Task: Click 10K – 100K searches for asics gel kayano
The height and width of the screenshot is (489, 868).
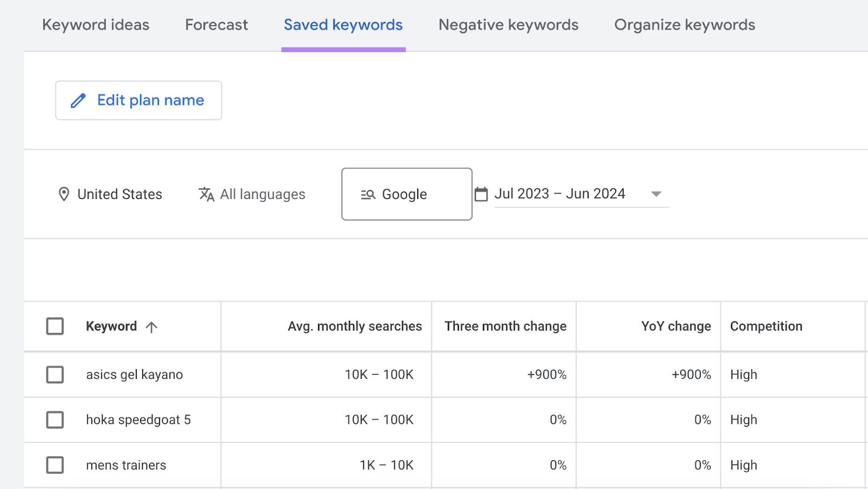Action: pyautogui.click(x=379, y=375)
